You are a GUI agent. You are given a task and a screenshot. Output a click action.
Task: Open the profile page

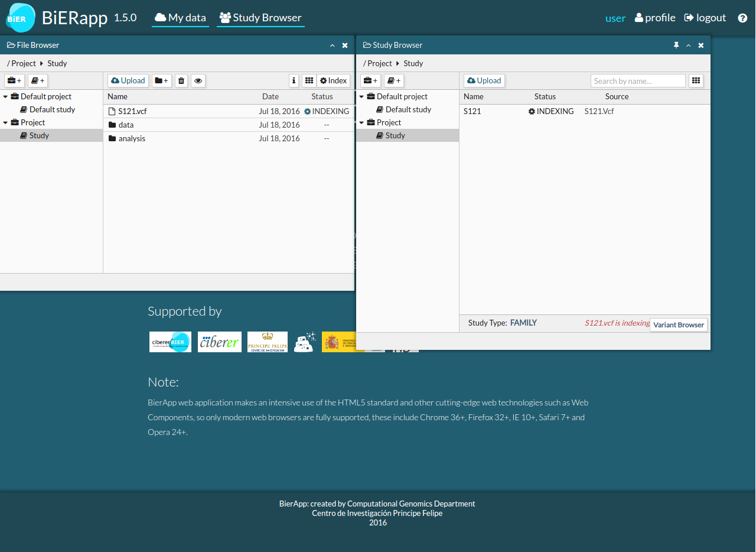(x=655, y=18)
